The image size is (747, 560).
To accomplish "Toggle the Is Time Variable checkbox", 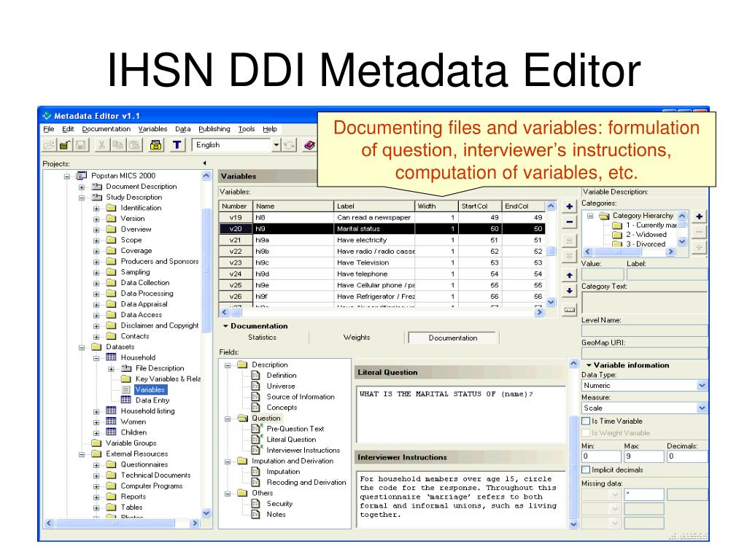I will click(586, 421).
